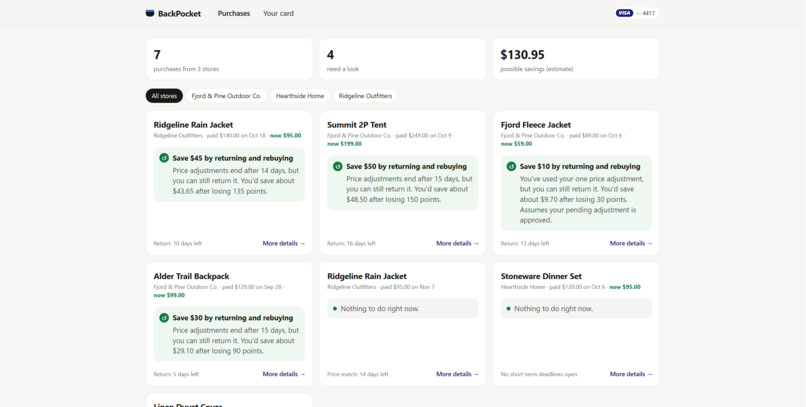
Task: Open More details for $95 Ridgeline Rain Jacket
Action: coord(457,374)
